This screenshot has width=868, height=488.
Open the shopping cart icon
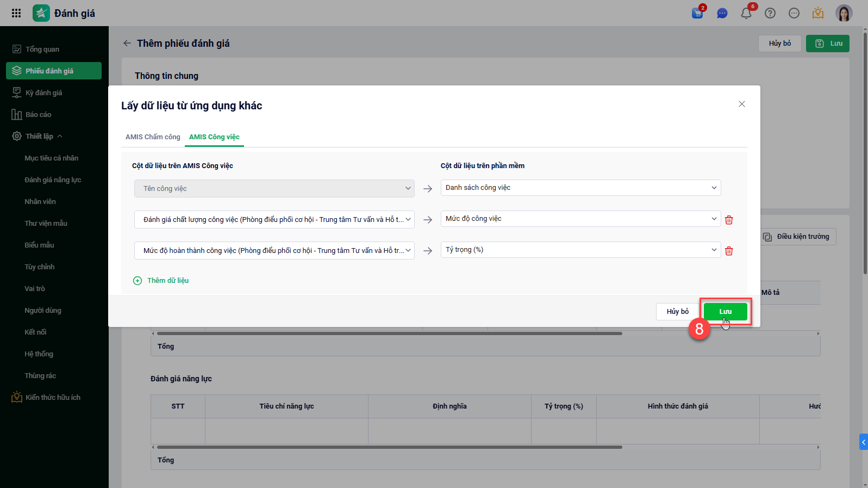click(697, 14)
